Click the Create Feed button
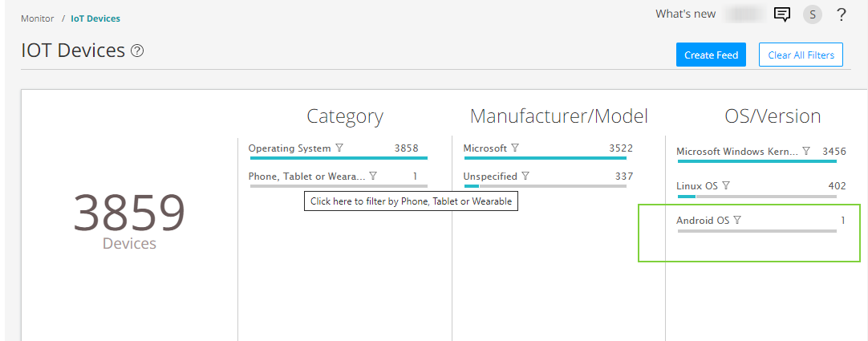This screenshot has width=868, height=341. click(x=711, y=55)
